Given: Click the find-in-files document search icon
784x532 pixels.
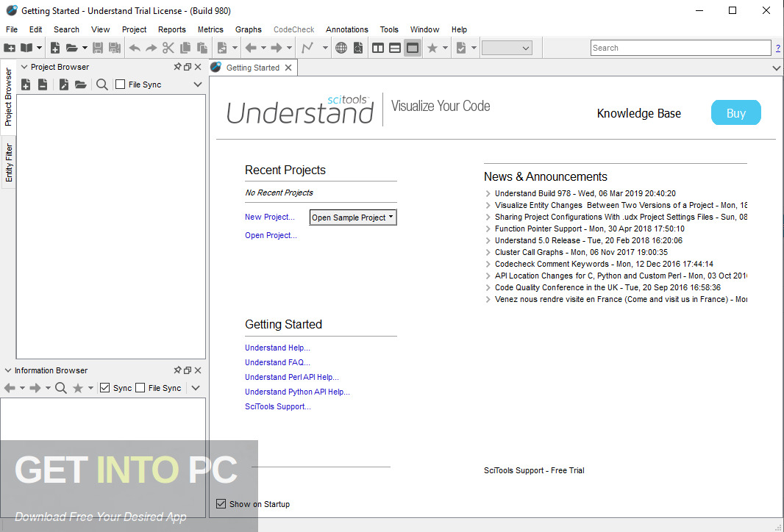Looking at the screenshot, I should pyautogui.click(x=358, y=48).
